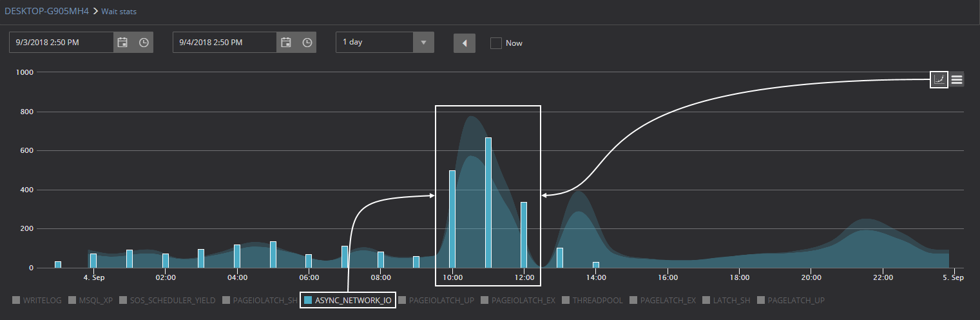The width and height of the screenshot is (980, 320).
Task: Toggle PAGEIOLATCH_SH legend series
Action: coord(260,300)
